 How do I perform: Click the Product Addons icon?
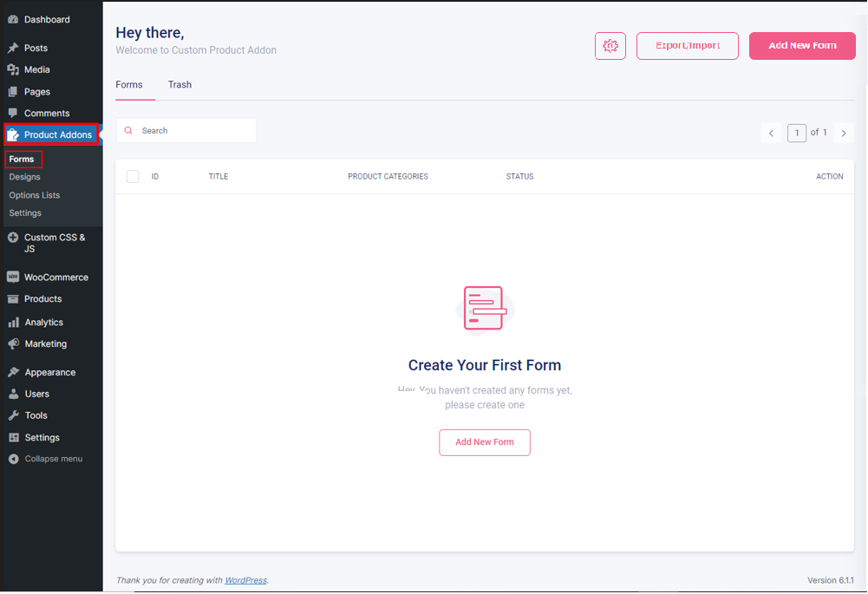click(x=13, y=135)
